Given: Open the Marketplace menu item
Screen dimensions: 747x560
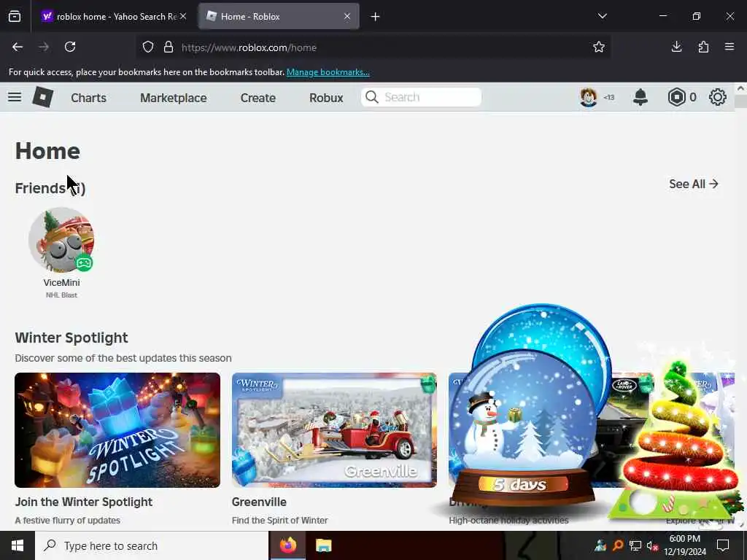Looking at the screenshot, I should click(x=174, y=98).
